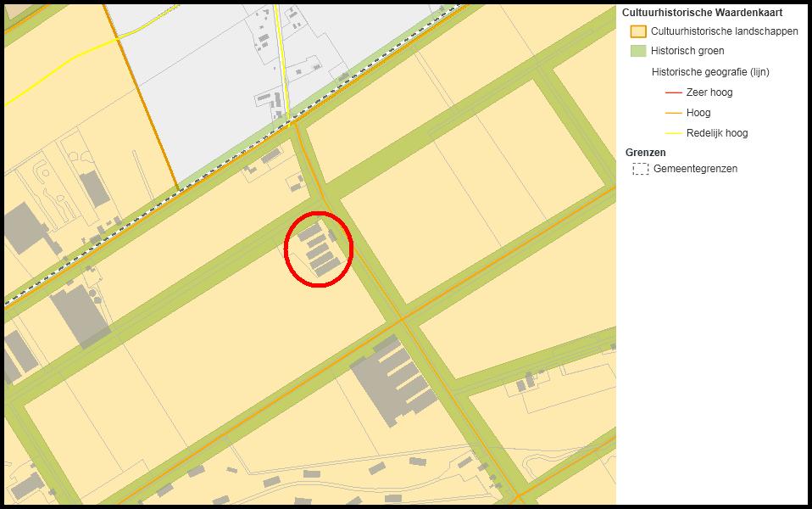Image resolution: width=812 pixels, height=509 pixels.
Task: Click the Gemeentegrenzen legend label
Action: pyautogui.click(x=695, y=169)
